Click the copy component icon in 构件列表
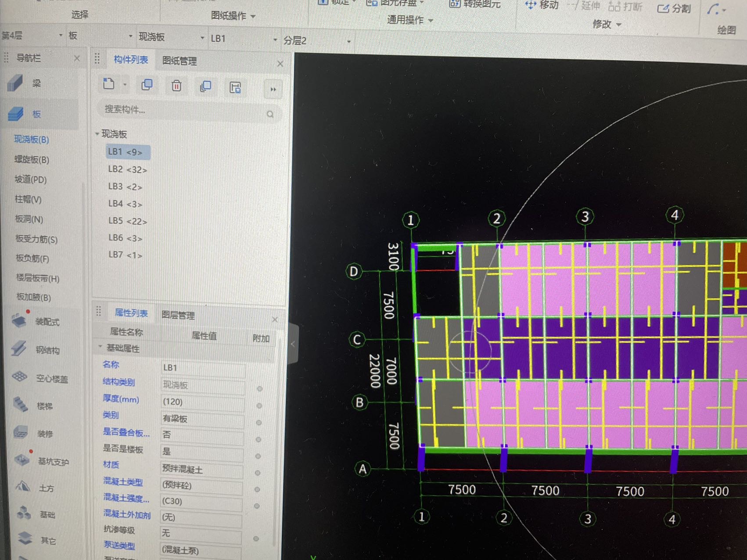The height and width of the screenshot is (560, 747). click(x=147, y=85)
